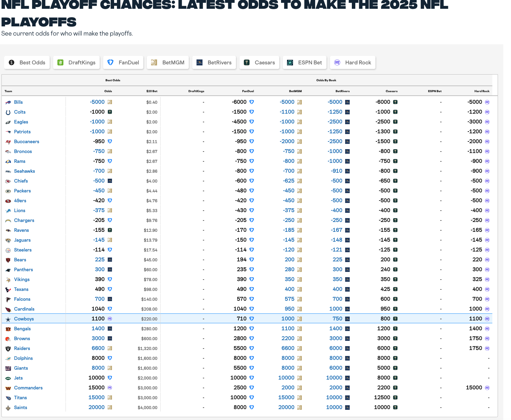This screenshot has width=511, height=420.
Task: Select the Best Odds tab
Action: coord(27,63)
